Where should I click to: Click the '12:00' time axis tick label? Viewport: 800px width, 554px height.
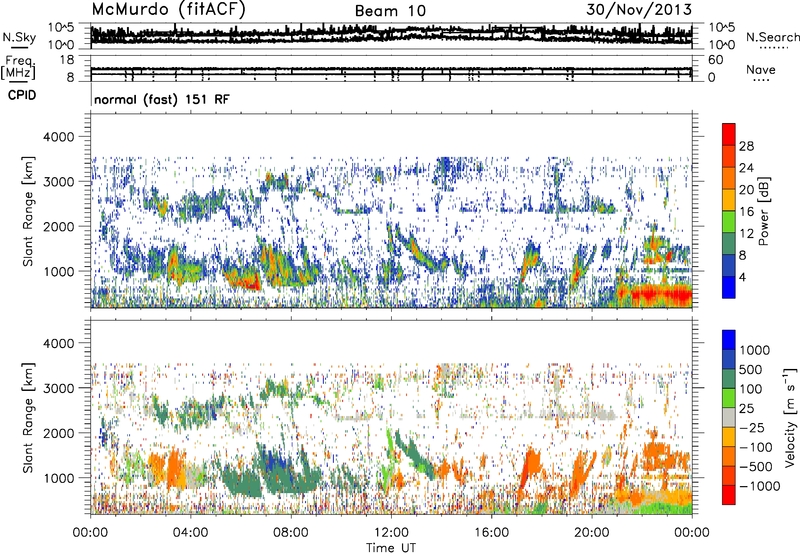click(x=391, y=533)
